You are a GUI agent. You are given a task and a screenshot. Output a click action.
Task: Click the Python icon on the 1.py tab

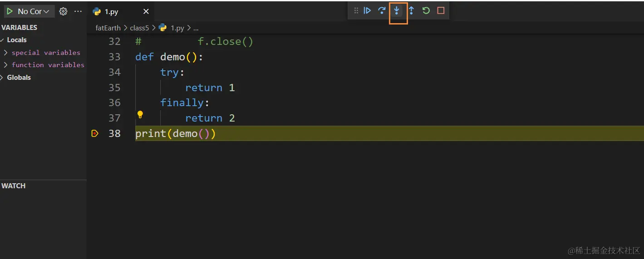click(96, 11)
